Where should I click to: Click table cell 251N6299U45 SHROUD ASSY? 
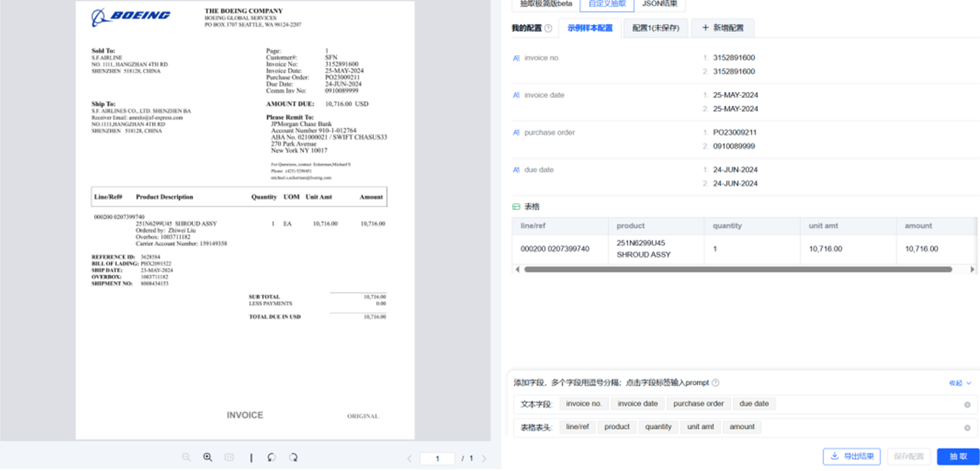pos(656,249)
